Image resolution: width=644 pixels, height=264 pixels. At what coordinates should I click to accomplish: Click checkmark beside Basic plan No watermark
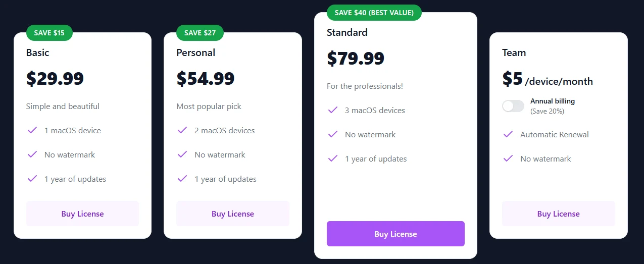32,154
